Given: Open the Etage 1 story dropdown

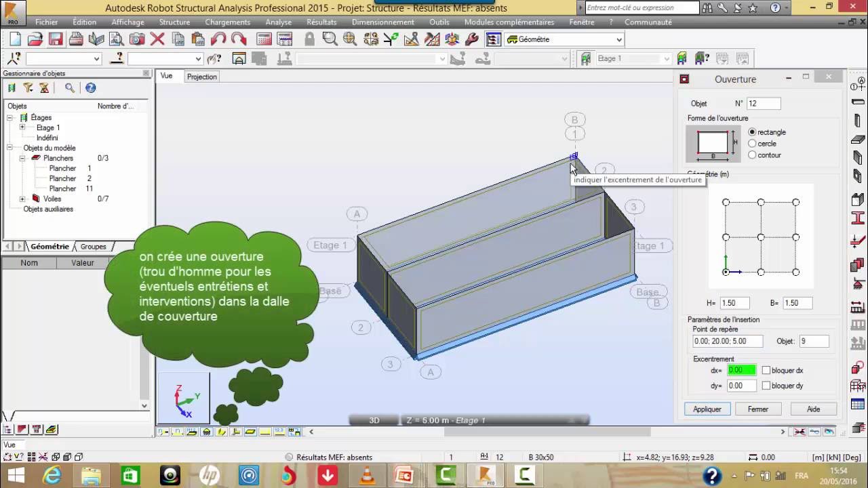Looking at the screenshot, I should (667, 58).
